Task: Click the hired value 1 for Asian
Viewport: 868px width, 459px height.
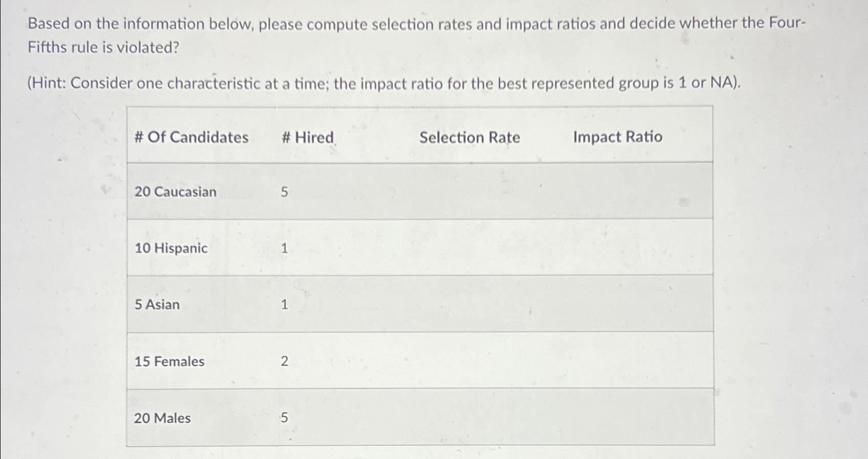Action: [285, 305]
